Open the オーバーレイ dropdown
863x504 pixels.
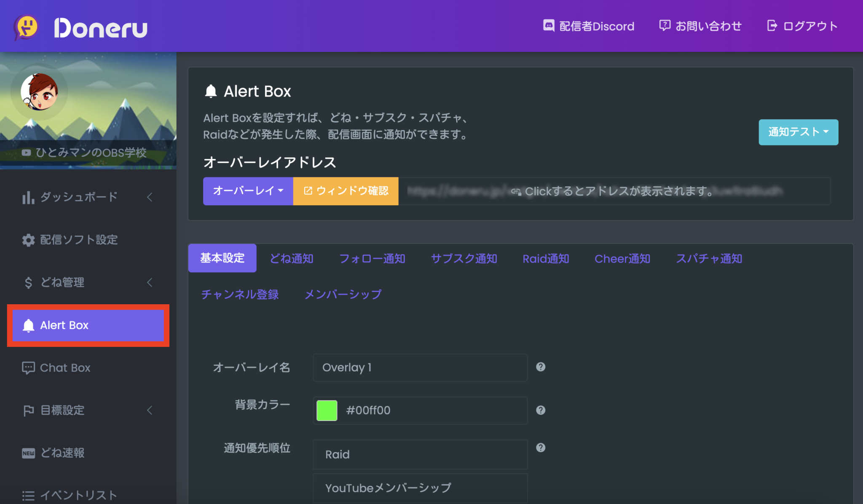[x=248, y=191]
